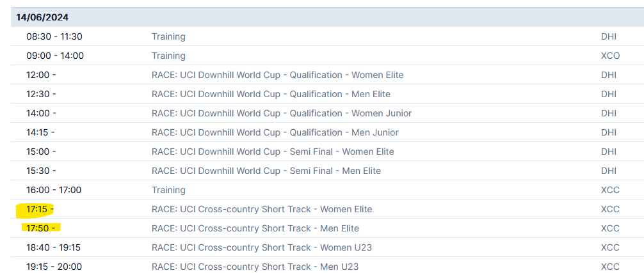Open Downhill Qualification - Women Elite race
The image size is (644, 273).
coord(278,75)
